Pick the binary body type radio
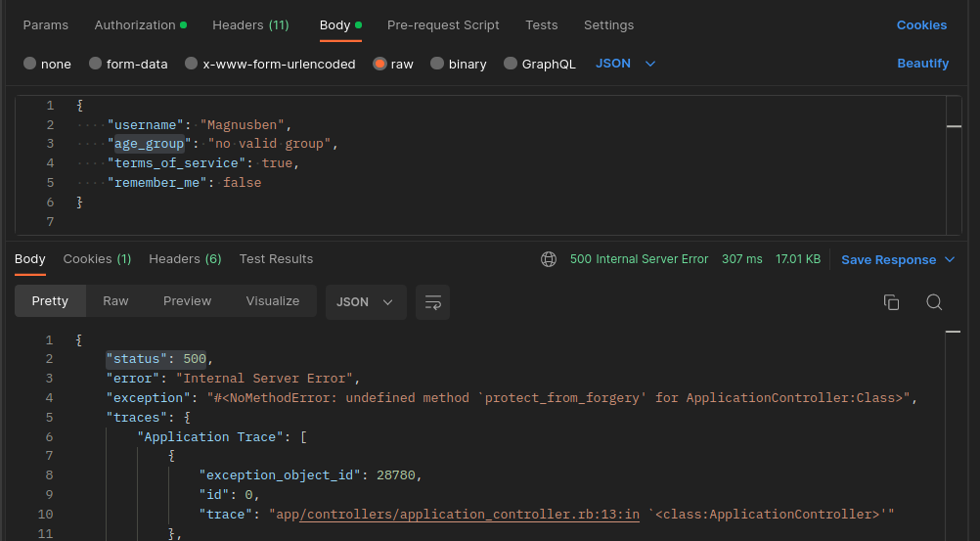The height and width of the screenshot is (541, 980). pos(437,64)
